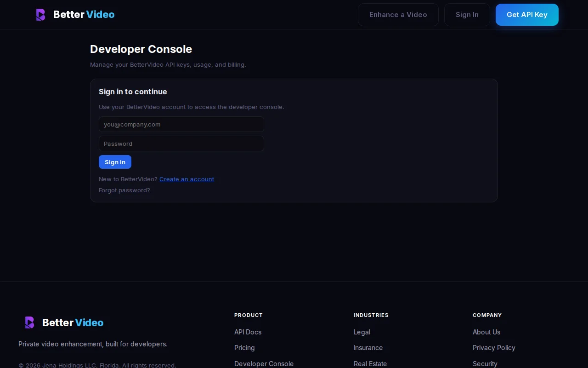
Task: Visit the Insurance industry link
Action: [x=368, y=348]
